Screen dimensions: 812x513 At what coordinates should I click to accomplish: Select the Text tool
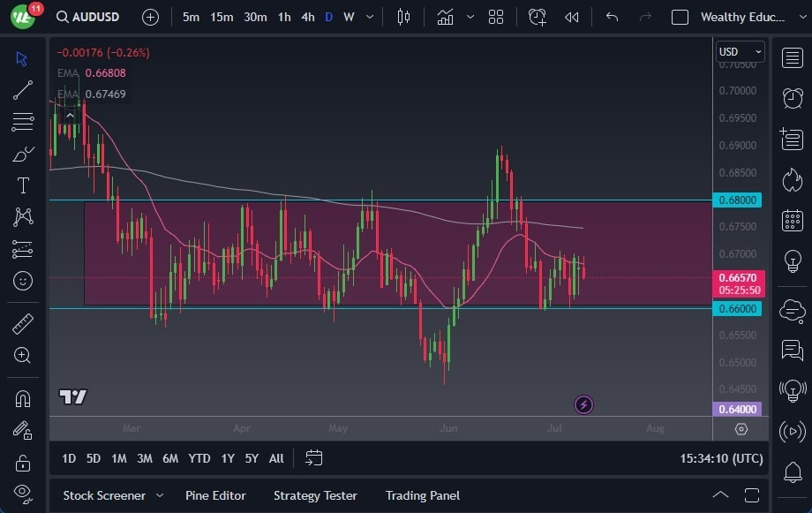pyautogui.click(x=23, y=185)
